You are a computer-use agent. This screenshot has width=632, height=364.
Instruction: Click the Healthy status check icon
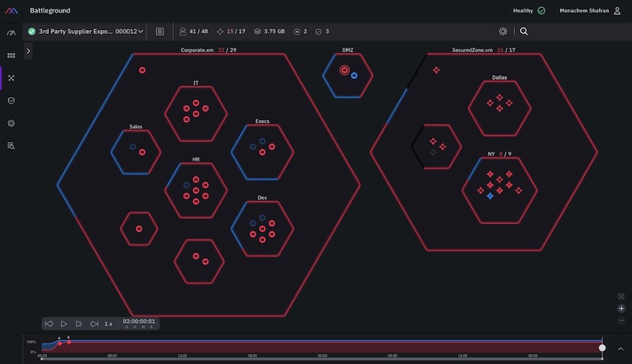point(541,10)
